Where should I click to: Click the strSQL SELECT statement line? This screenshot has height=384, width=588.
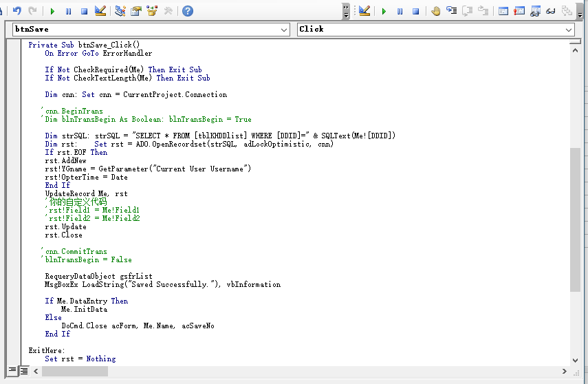(x=220, y=136)
